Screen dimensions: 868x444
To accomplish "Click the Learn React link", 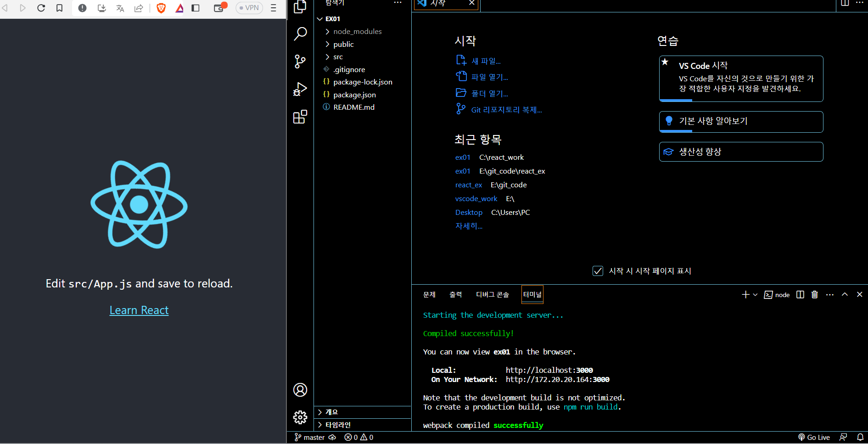I will pyautogui.click(x=139, y=310).
